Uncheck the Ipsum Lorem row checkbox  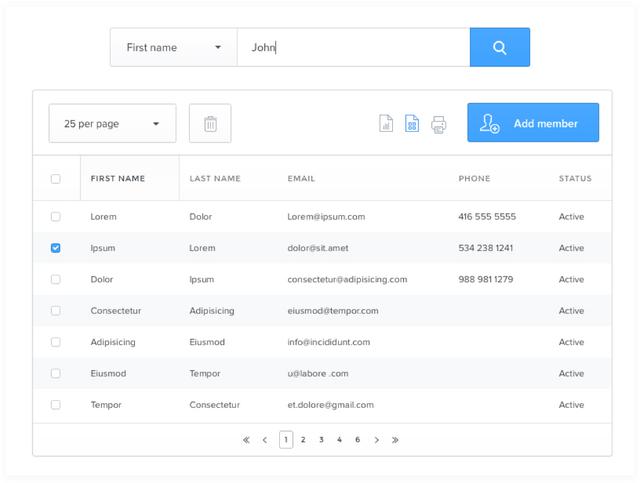56,248
